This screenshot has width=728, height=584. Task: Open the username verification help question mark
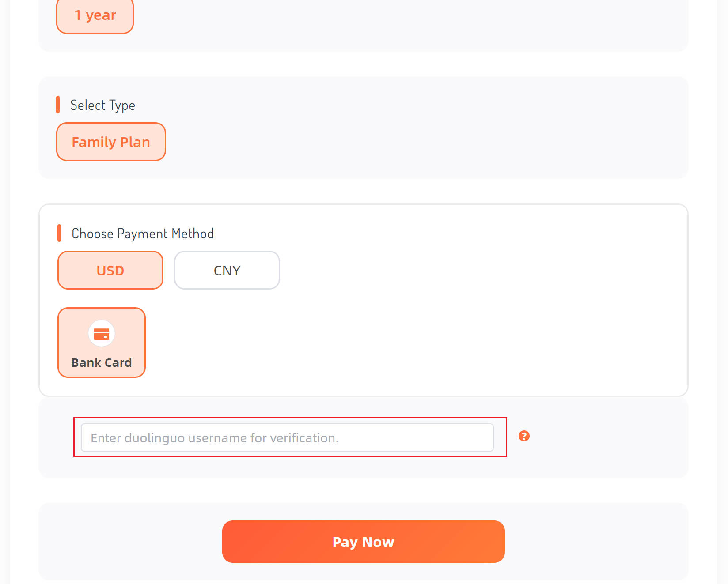pyautogui.click(x=524, y=436)
